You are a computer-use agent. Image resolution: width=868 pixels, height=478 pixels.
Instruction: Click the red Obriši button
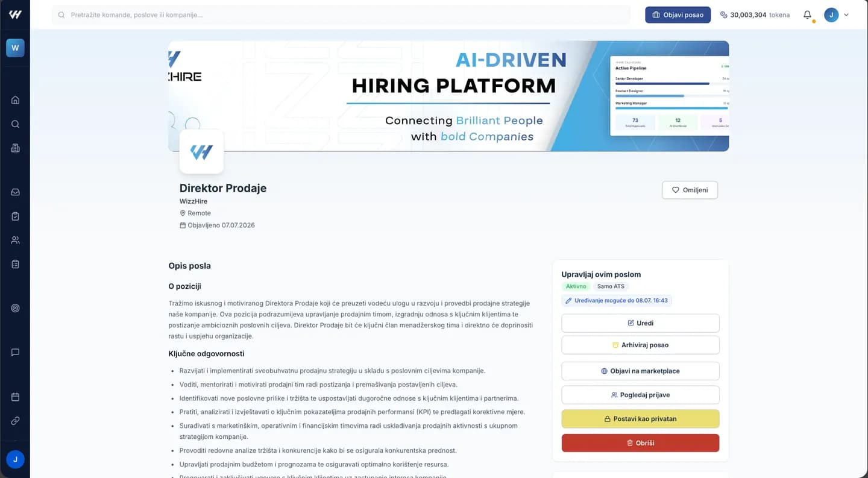coord(640,443)
